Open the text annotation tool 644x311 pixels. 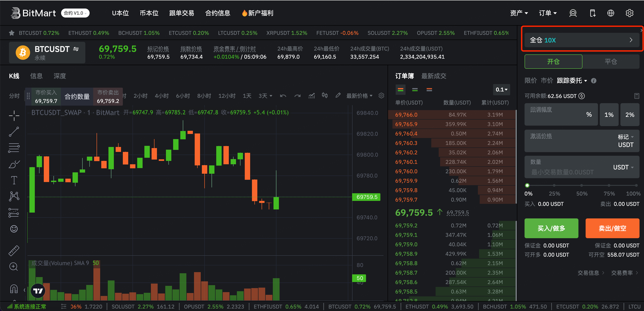point(14,180)
